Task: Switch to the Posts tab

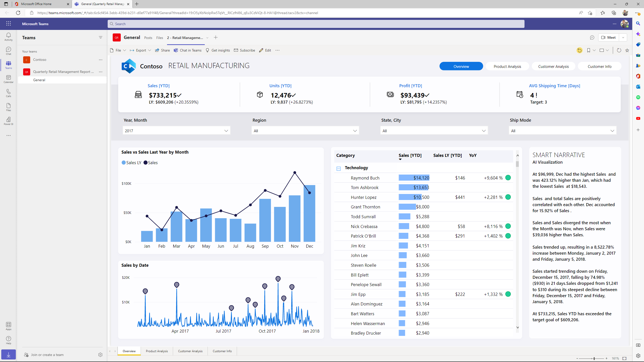Action: coord(148,38)
